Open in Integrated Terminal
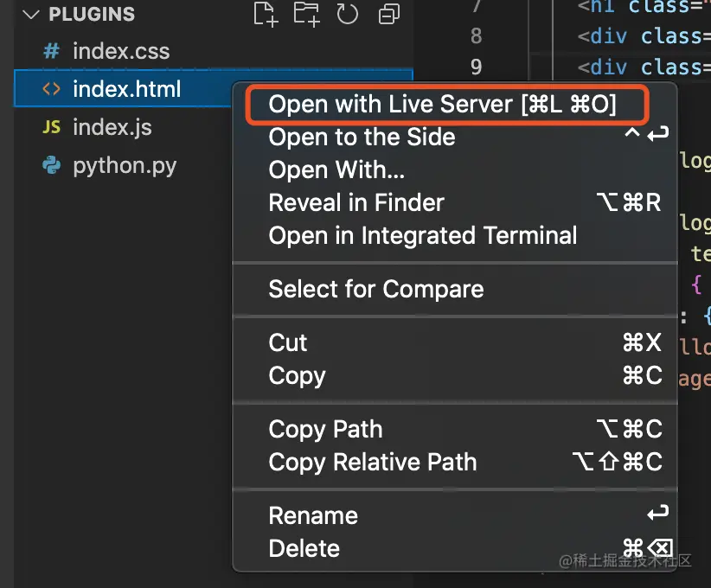 [423, 235]
